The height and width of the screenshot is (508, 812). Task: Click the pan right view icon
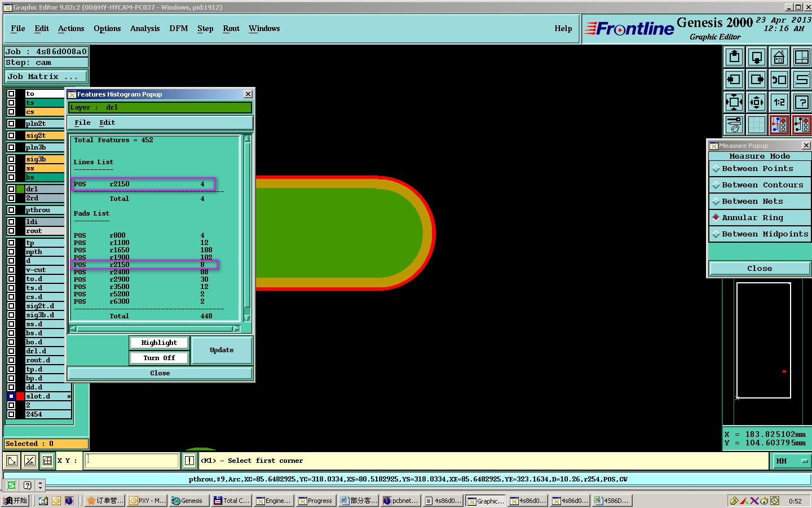[757, 80]
